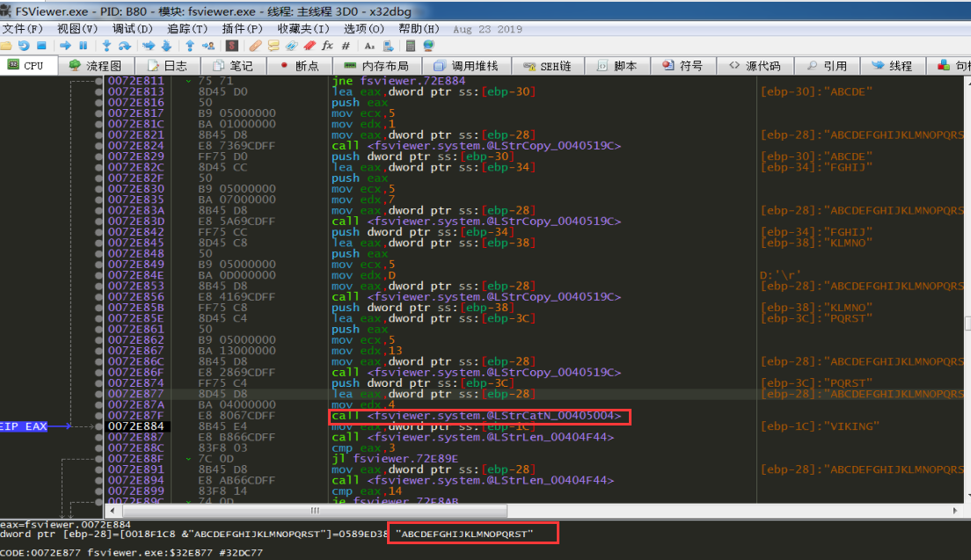Open the 视图(V) menu
The width and height of the screenshot is (971, 560).
[x=77, y=28]
